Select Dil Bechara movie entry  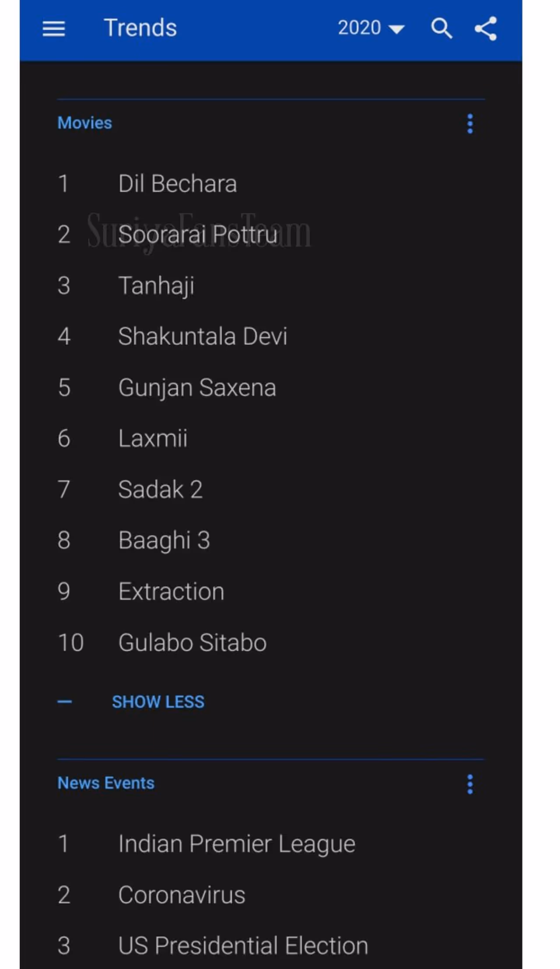(177, 183)
